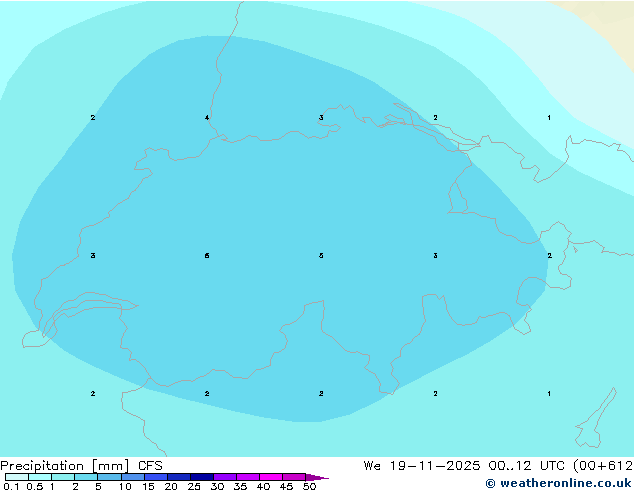The height and width of the screenshot is (490, 634).
Task: Pick the 10–15 mm legend color swatch
Action: (x=133, y=477)
